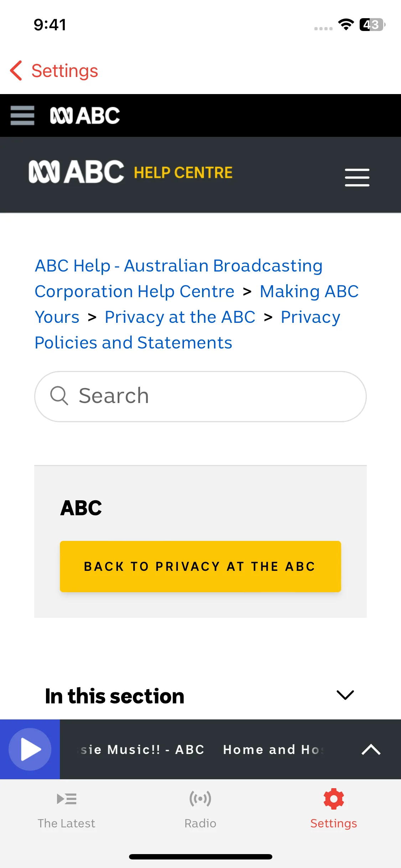Switch to The Latest tab
The image size is (401, 868).
coord(66,810)
